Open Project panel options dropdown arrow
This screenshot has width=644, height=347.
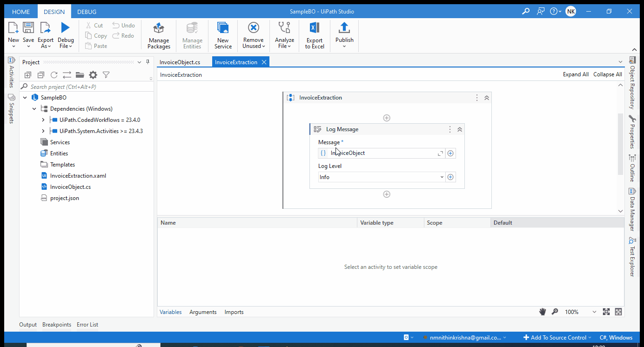pos(139,62)
